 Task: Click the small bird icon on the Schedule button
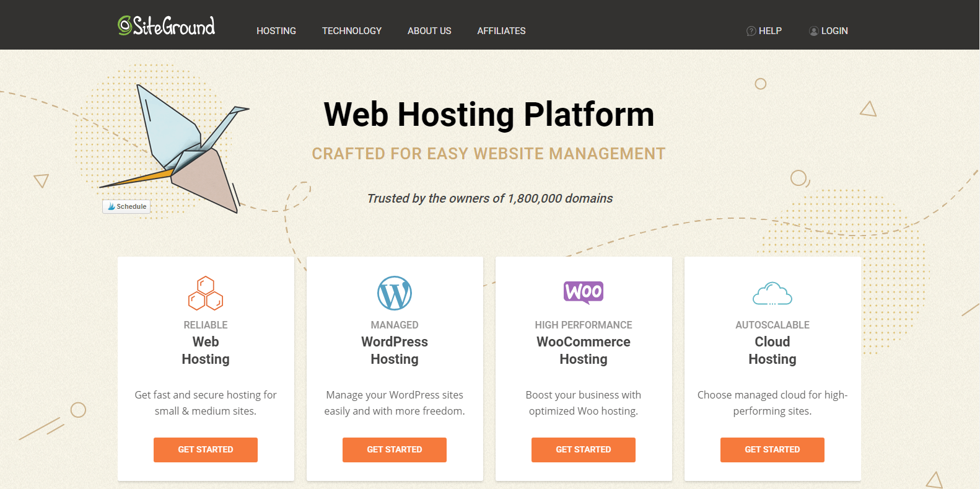point(112,206)
